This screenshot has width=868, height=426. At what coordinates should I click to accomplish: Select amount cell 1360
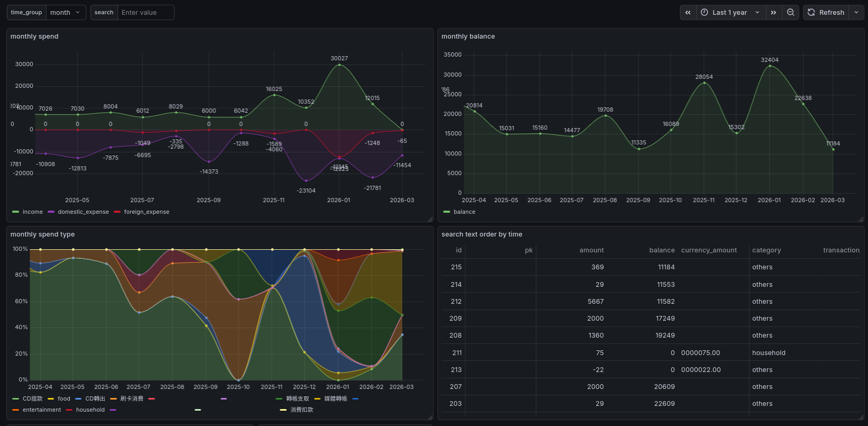(596, 336)
